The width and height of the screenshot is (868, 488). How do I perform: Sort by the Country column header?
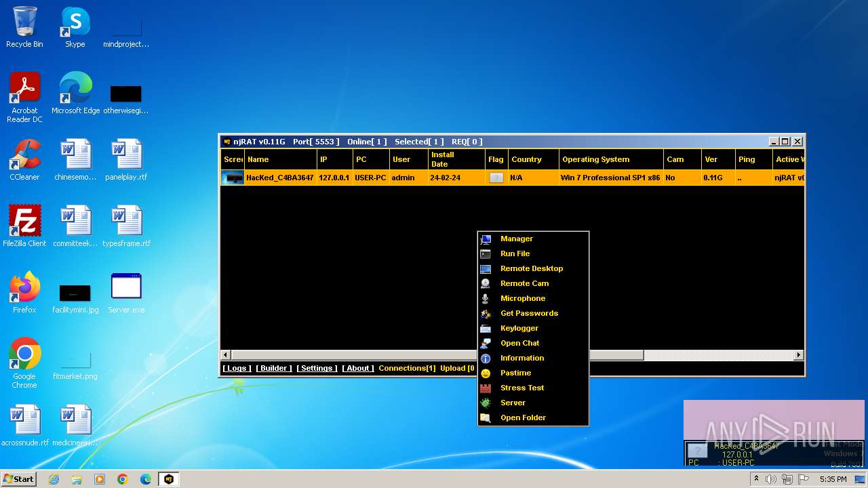[534, 159]
